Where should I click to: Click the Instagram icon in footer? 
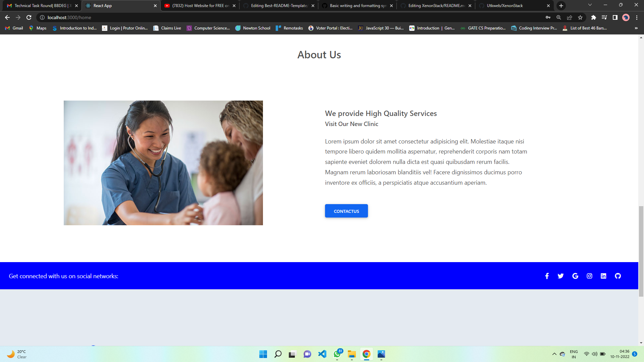pos(589,276)
